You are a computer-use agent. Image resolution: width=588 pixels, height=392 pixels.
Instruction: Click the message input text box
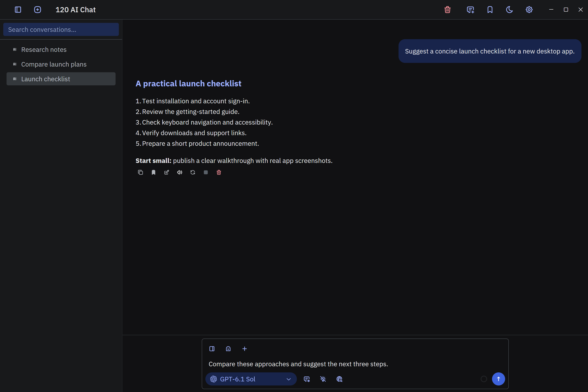(x=355, y=364)
